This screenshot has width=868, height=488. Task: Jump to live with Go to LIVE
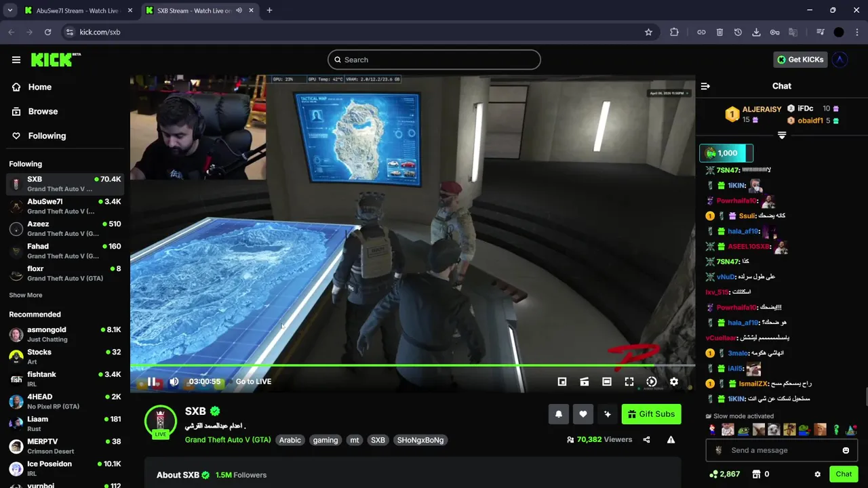pyautogui.click(x=254, y=382)
